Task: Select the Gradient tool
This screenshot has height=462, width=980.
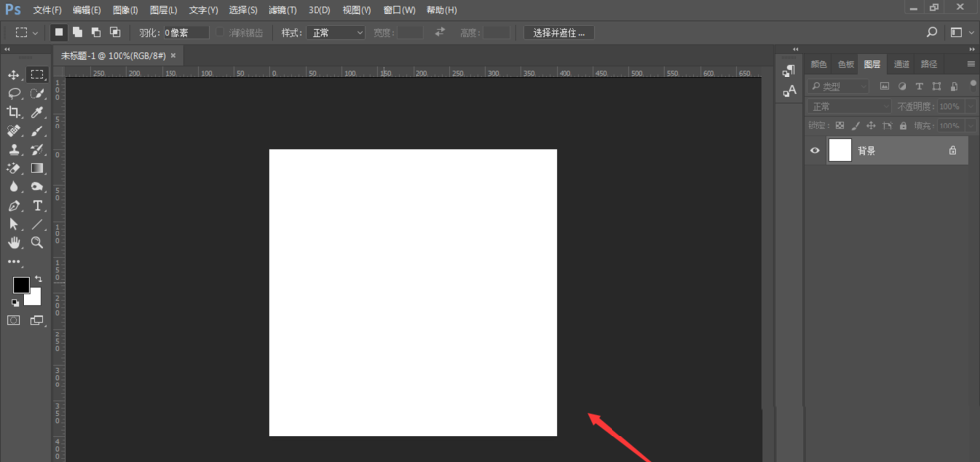Action: coord(37,168)
